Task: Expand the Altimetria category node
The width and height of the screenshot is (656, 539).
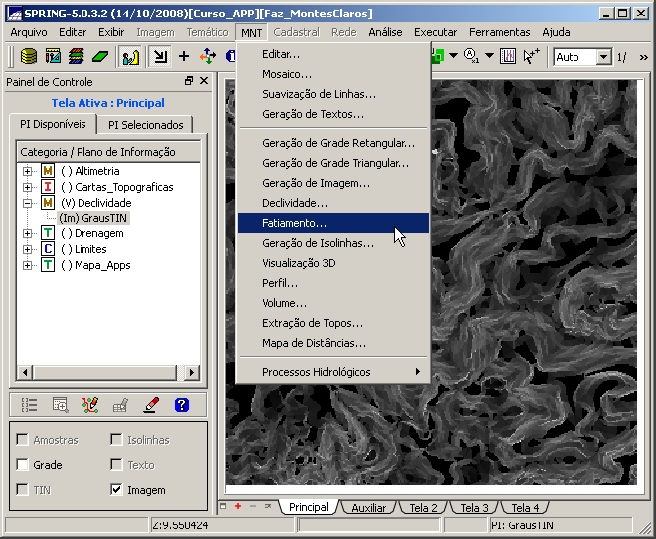Action: (x=28, y=172)
